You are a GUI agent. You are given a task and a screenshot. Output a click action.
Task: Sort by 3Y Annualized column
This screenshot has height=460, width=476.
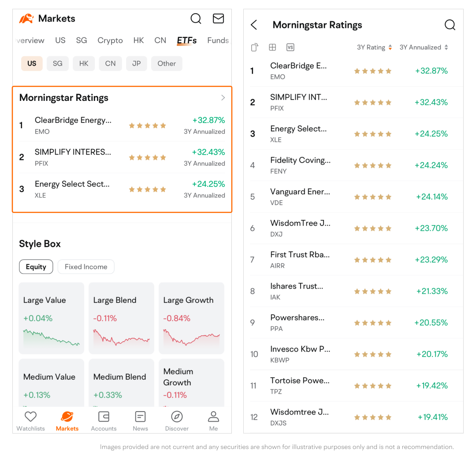[x=424, y=48]
